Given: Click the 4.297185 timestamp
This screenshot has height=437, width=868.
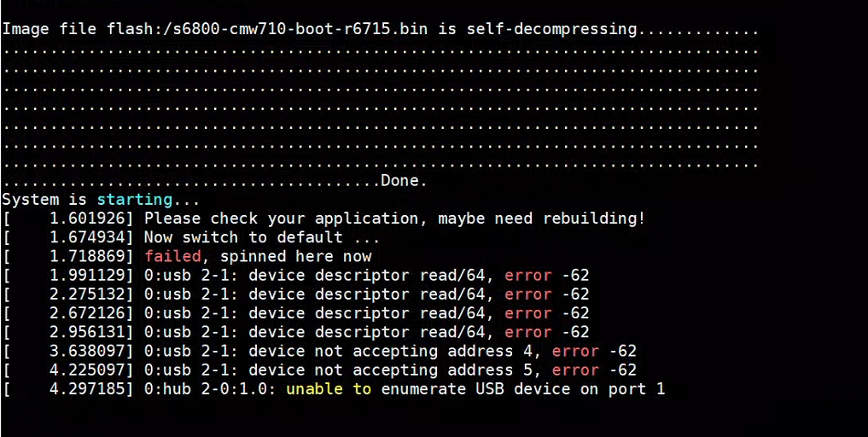Looking at the screenshot, I should pyautogui.click(x=91, y=389).
